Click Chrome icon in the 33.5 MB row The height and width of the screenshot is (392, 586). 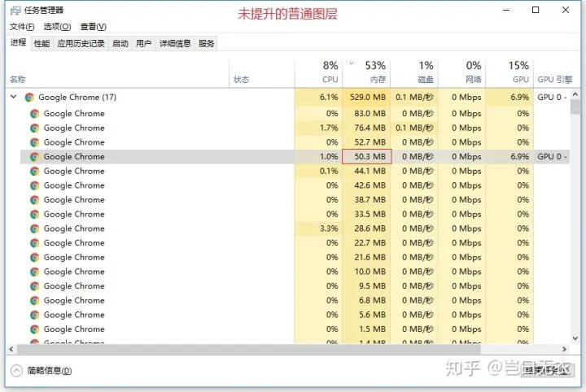click(x=35, y=214)
